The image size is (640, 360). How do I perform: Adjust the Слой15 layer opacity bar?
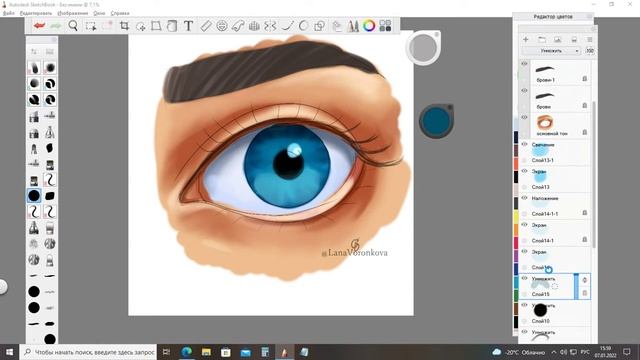(x=576, y=286)
